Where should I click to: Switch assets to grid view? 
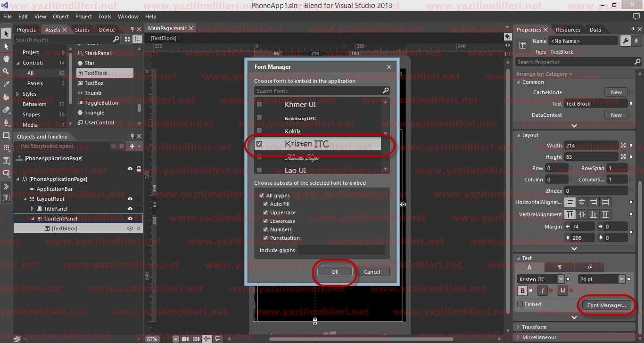[128, 40]
